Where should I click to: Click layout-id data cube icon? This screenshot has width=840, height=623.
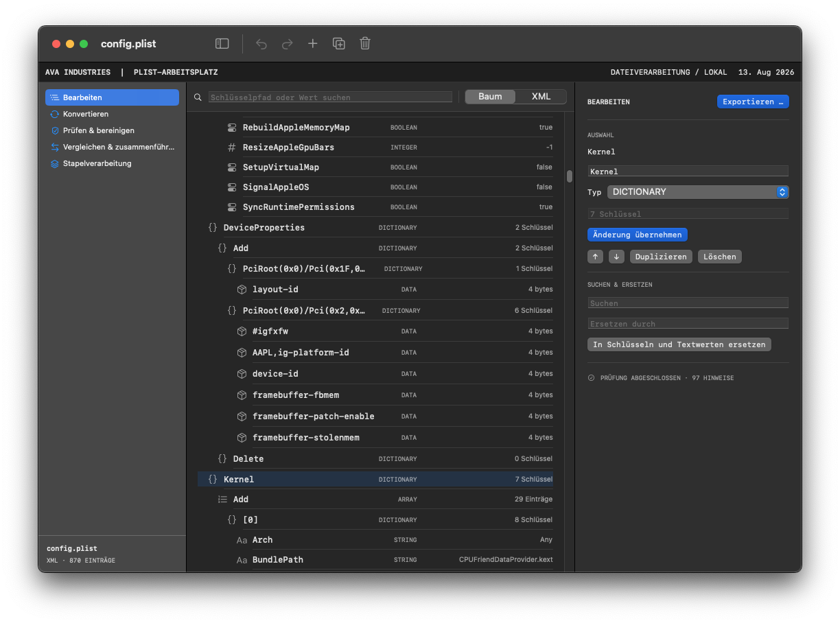click(x=242, y=290)
